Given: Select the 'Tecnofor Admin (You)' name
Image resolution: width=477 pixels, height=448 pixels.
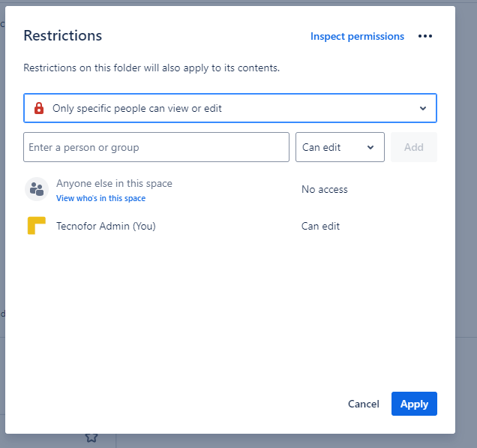Looking at the screenshot, I should [x=106, y=227].
